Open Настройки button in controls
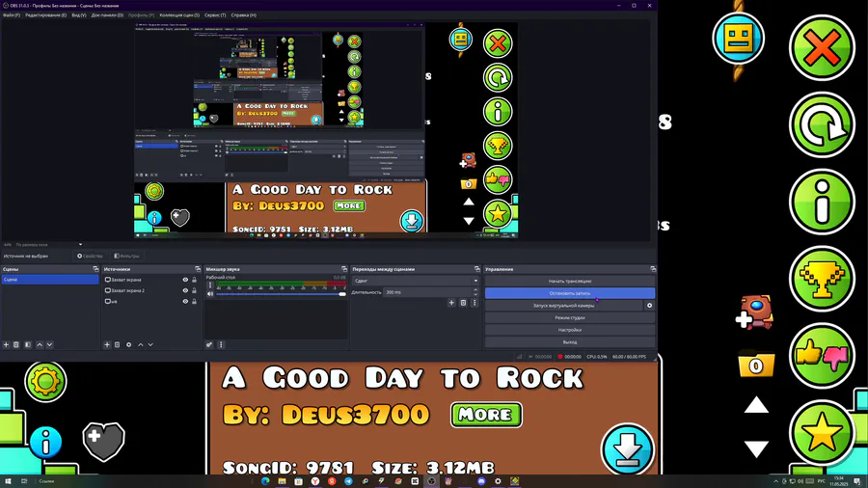Viewport: 868px width, 488px height. tap(570, 330)
